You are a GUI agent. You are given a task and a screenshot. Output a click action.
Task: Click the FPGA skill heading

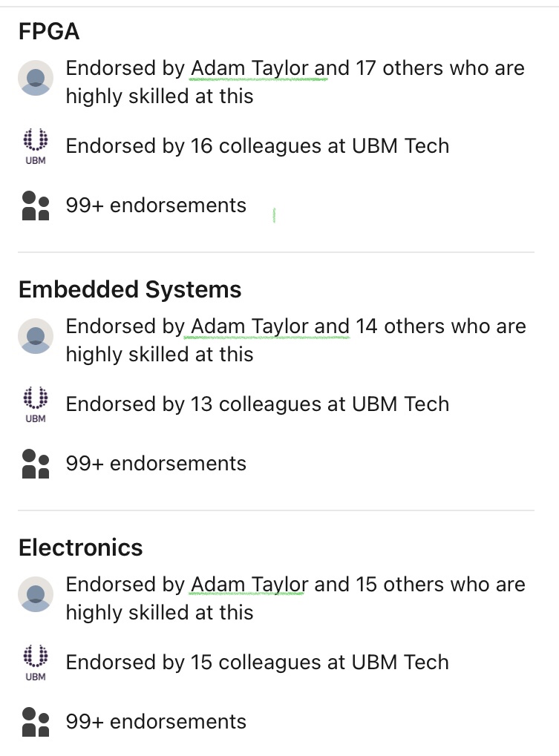click(49, 31)
